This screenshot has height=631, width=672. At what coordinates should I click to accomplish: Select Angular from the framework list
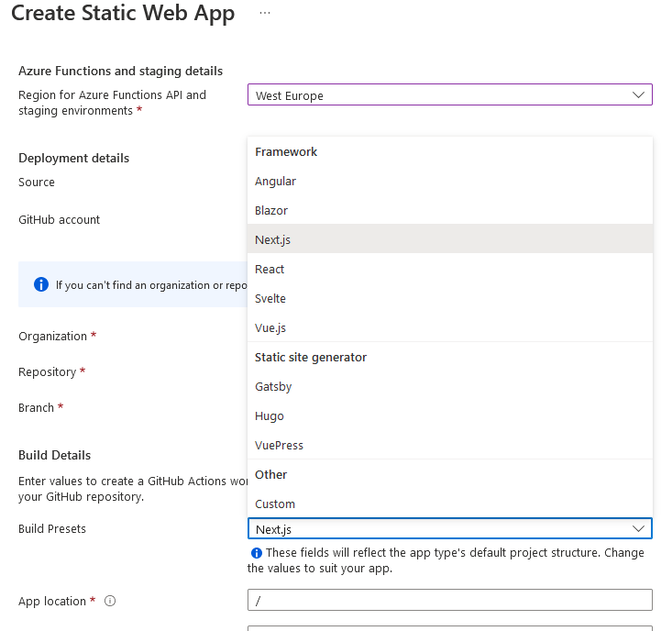pos(275,181)
